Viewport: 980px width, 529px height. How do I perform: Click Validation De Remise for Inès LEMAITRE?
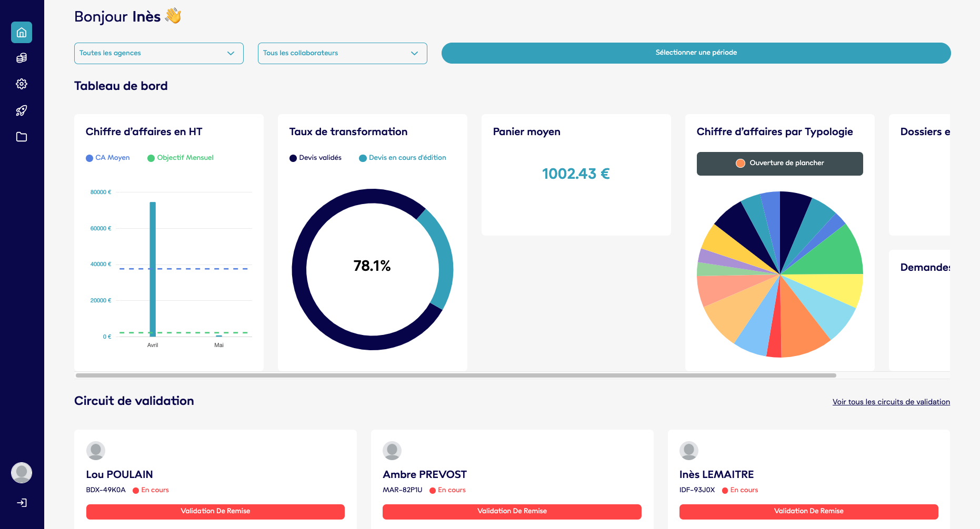tap(809, 512)
